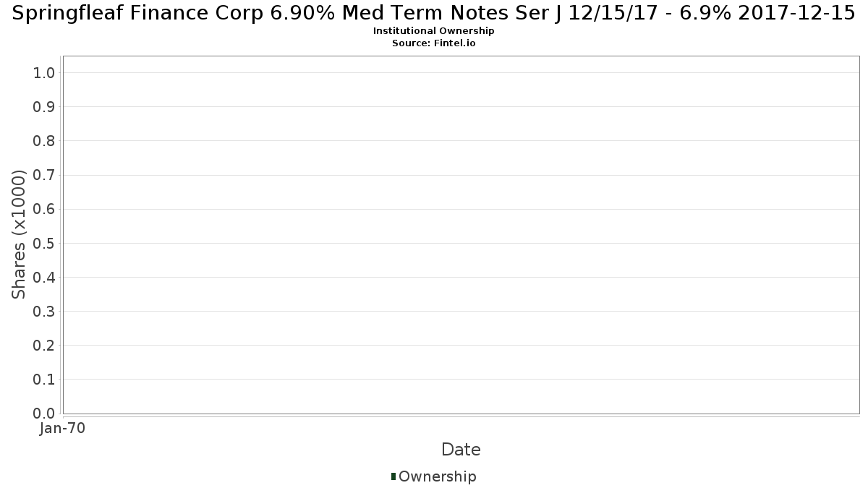Click the 0.5 y-axis tick label
The width and height of the screenshot is (868, 488).
(x=44, y=243)
